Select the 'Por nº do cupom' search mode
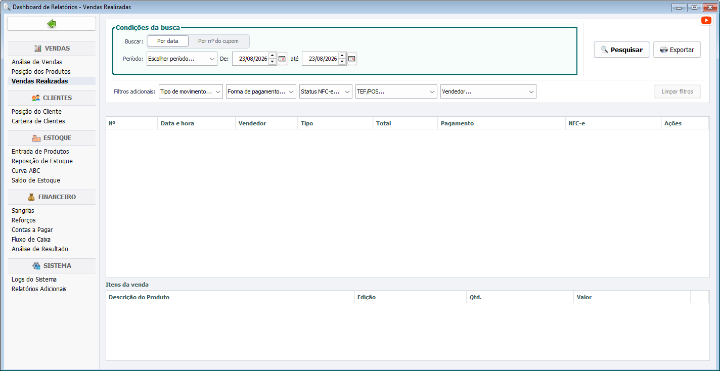This screenshot has width=720, height=371. [218, 41]
